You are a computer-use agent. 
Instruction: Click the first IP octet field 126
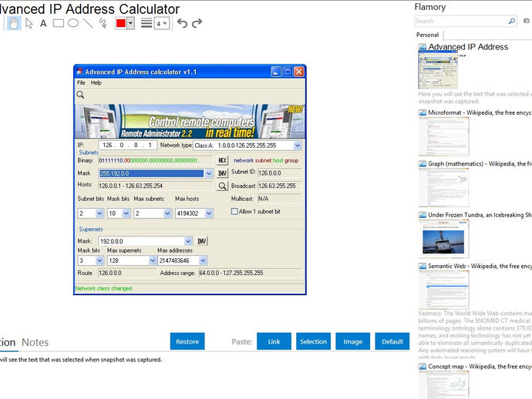(x=107, y=145)
